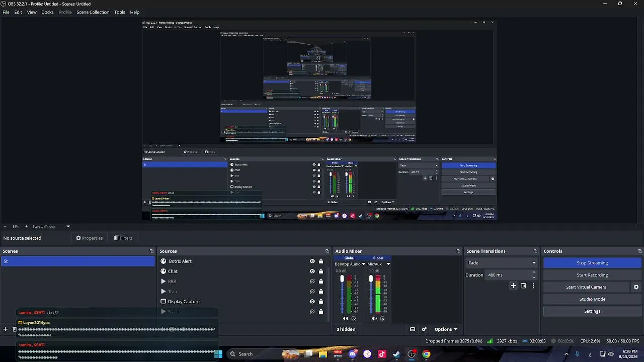Switch the audio mixer layout icon
Screen dimensions: 644x362
point(413,329)
